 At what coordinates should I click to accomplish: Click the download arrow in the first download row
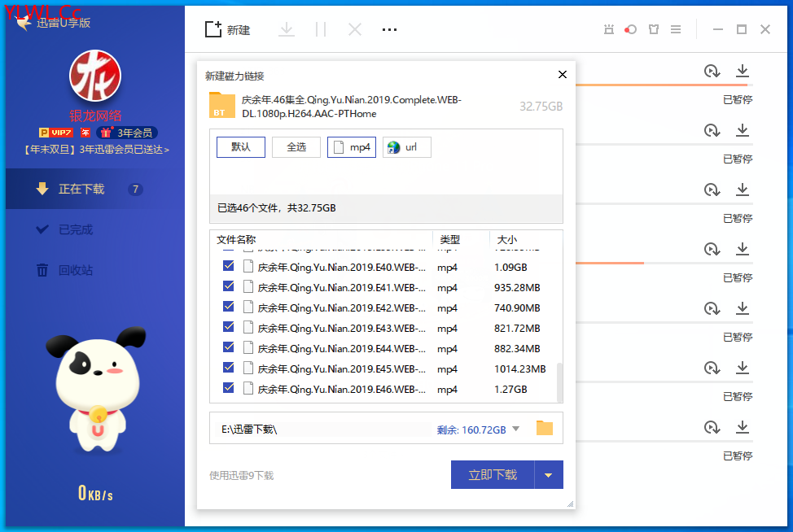[x=743, y=71]
